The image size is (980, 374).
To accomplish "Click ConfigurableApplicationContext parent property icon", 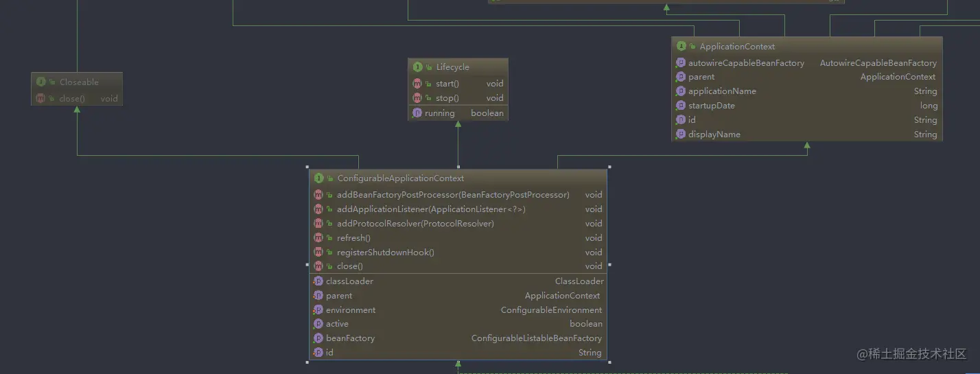I will (318, 296).
